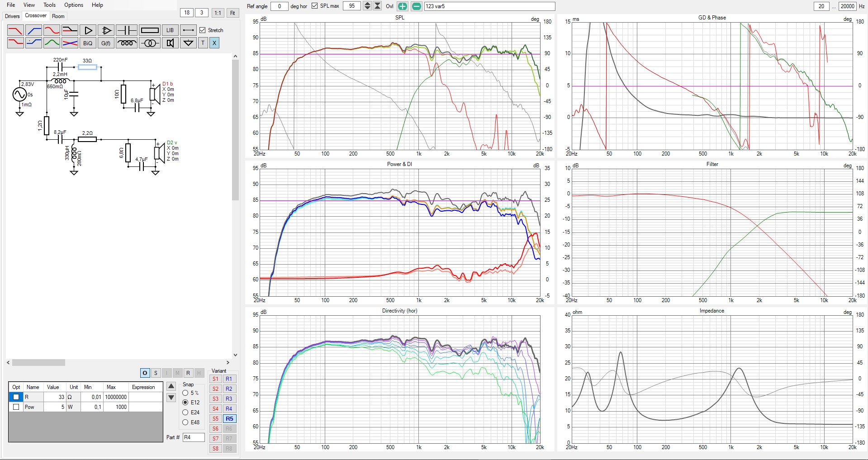The image size is (868, 460).
Task: Check the Opt box for row R
Action: pos(16,397)
